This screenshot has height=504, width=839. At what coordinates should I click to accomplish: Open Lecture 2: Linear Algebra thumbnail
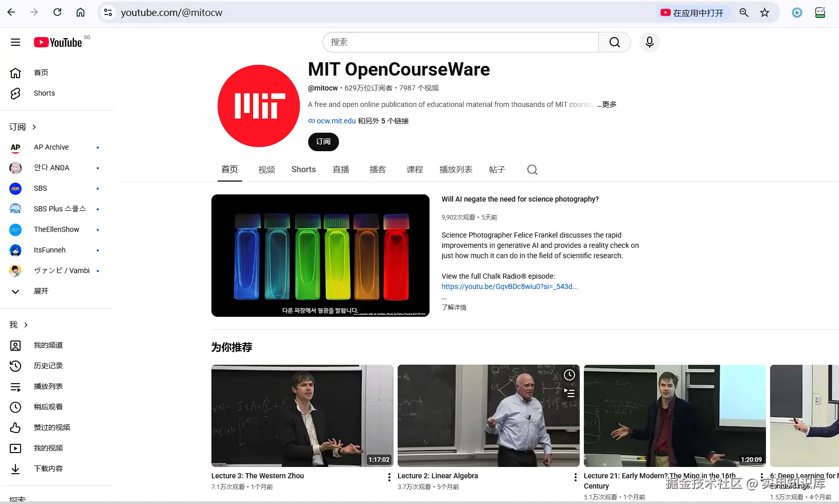[489, 416]
